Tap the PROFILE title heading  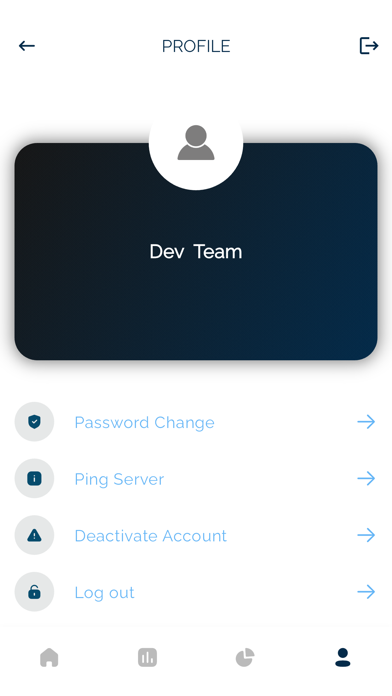(x=196, y=46)
